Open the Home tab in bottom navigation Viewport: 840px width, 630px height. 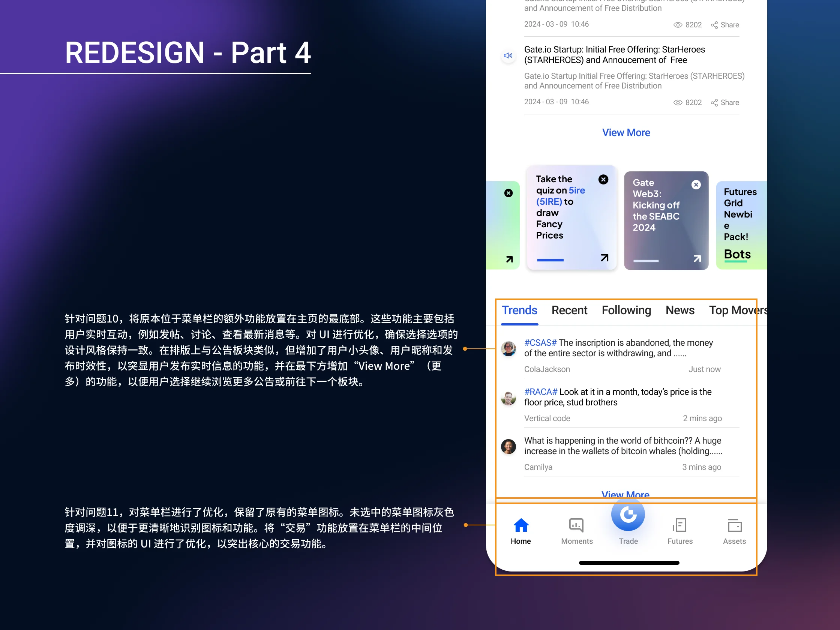520,532
